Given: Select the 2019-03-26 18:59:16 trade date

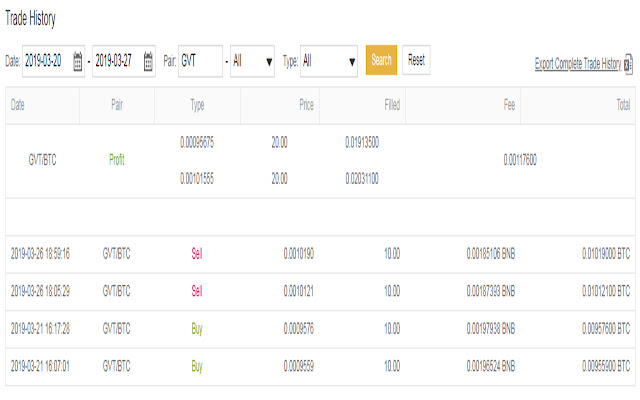Looking at the screenshot, I should point(40,254).
